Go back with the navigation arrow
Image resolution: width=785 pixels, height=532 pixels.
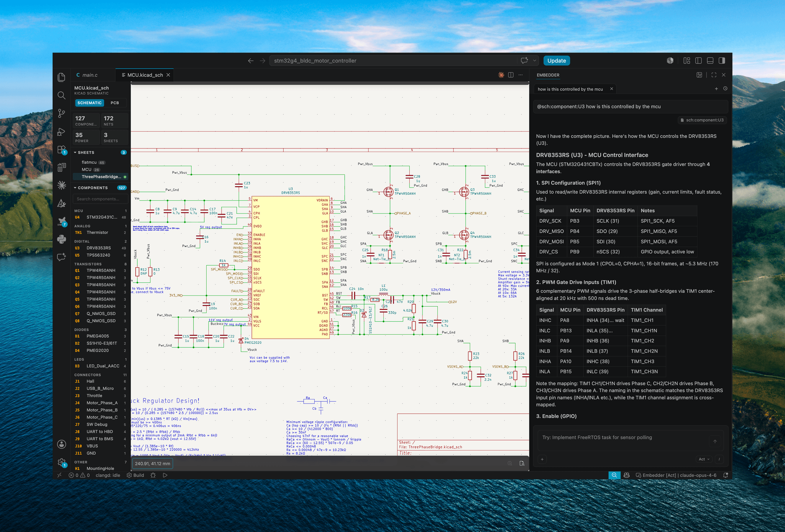click(251, 61)
